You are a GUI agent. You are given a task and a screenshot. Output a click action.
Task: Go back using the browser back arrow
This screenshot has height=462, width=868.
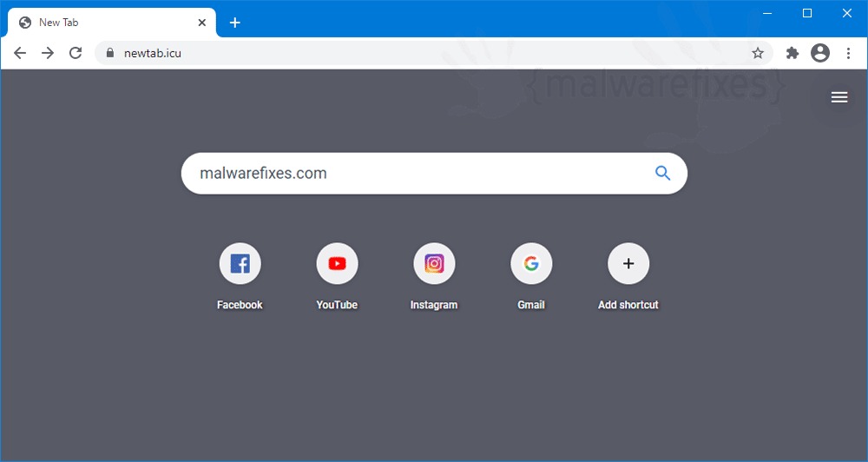click(20, 53)
